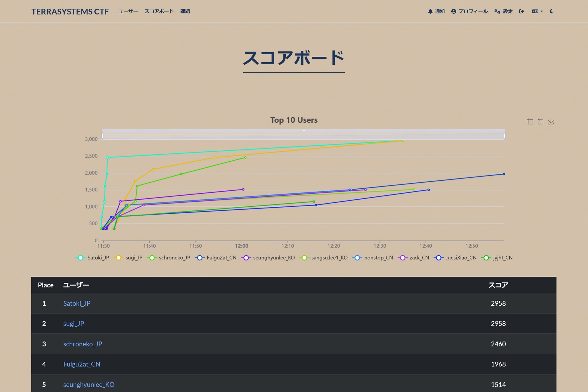Open the profile (プロフィール) icon link
The height and width of the screenshot is (392, 588).
[x=454, y=11]
